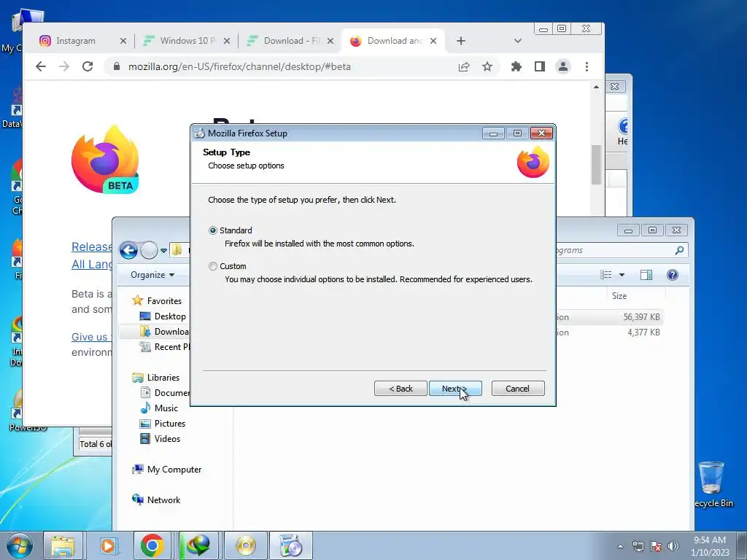Share this page icon in Chrome
747x560 pixels.
coord(463,66)
